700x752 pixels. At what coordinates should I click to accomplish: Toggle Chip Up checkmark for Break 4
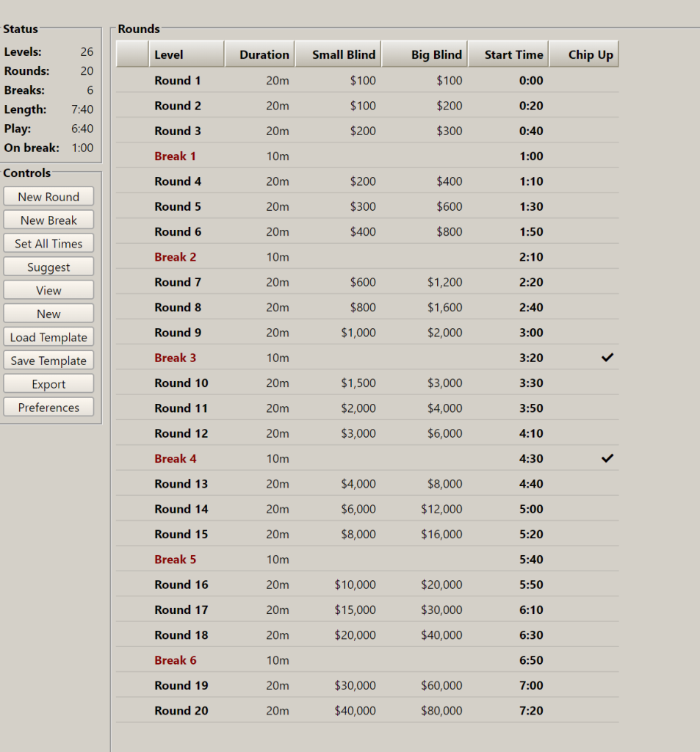pos(607,458)
